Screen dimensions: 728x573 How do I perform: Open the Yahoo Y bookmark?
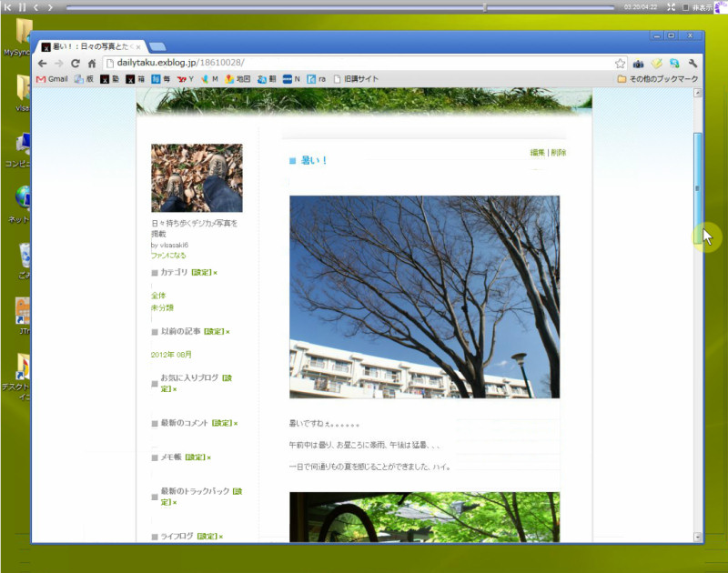pos(186,79)
